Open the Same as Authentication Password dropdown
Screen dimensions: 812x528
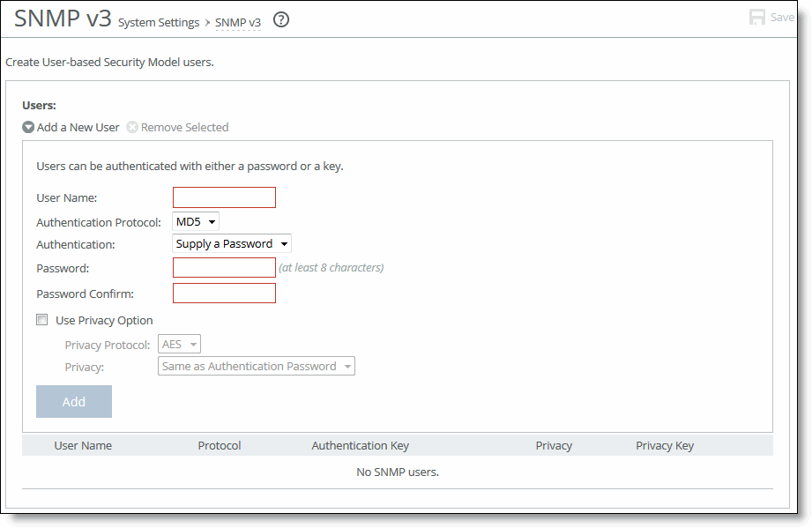256,366
